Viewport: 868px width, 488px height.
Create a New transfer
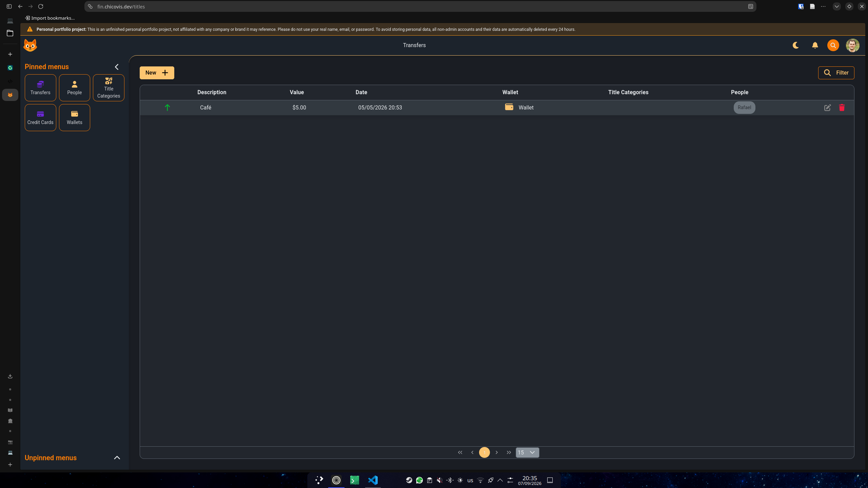pyautogui.click(x=157, y=73)
